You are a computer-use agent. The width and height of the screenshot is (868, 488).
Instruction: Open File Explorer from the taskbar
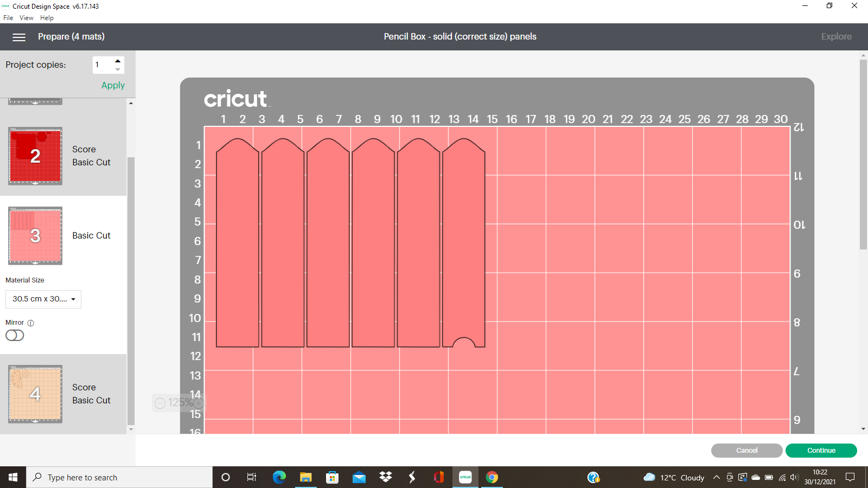point(305,477)
